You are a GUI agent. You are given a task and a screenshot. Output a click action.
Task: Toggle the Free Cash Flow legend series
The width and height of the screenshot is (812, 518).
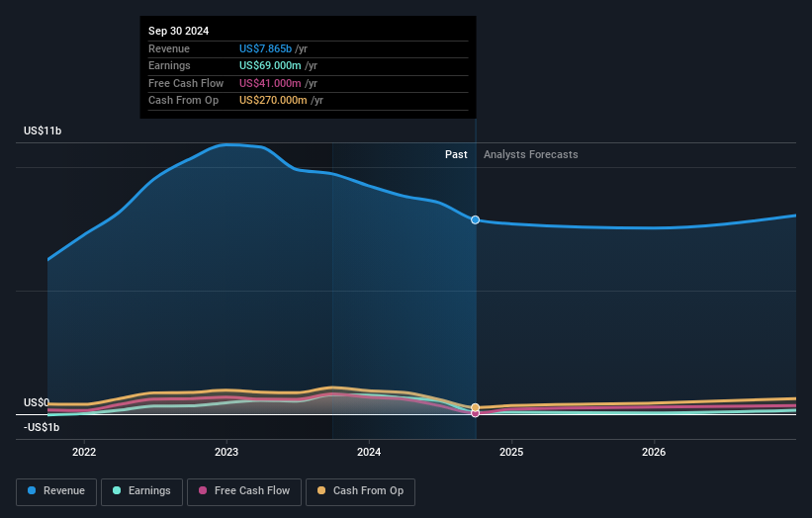244,491
